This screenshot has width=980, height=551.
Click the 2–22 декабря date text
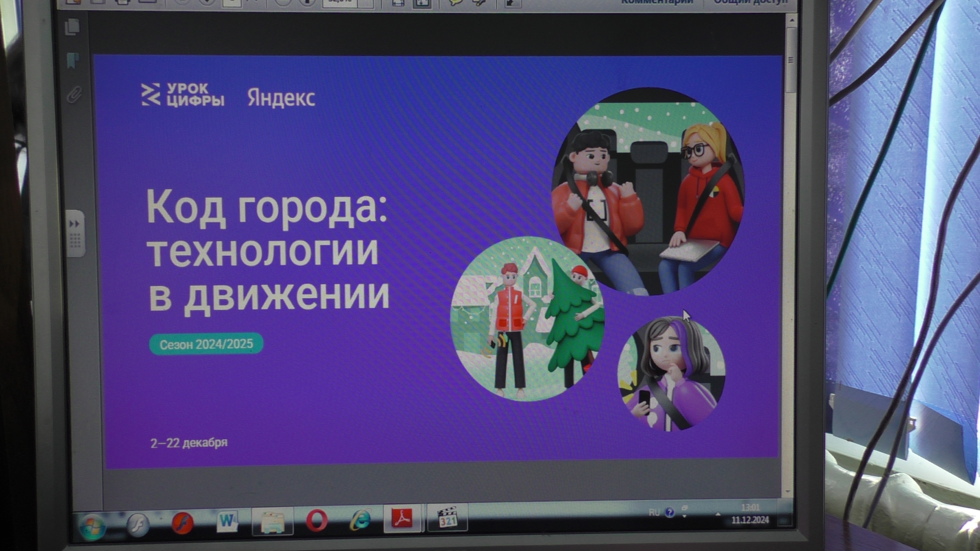(x=189, y=443)
